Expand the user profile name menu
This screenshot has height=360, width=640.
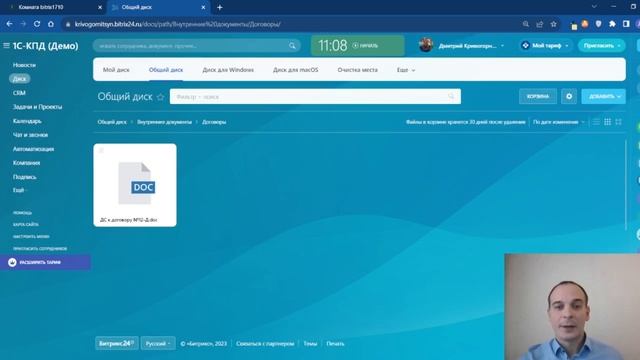point(471,46)
